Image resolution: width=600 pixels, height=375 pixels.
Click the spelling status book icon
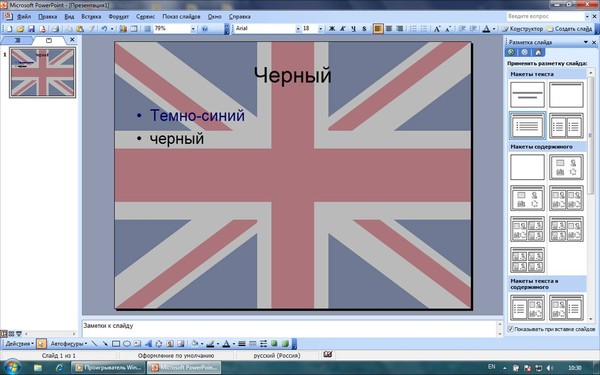pyautogui.click(x=328, y=355)
